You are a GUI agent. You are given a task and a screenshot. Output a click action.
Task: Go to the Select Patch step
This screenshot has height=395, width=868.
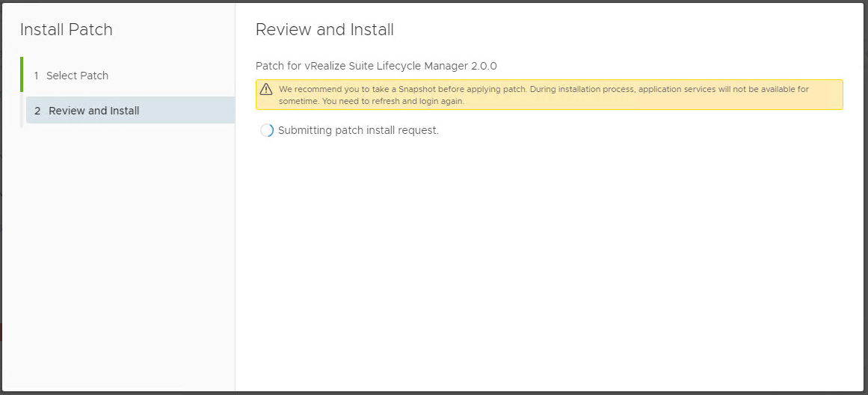tap(77, 76)
